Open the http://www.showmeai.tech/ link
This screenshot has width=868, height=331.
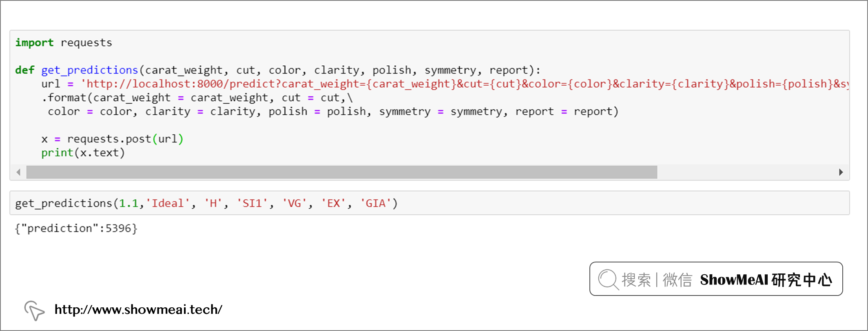(x=138, y=310)
